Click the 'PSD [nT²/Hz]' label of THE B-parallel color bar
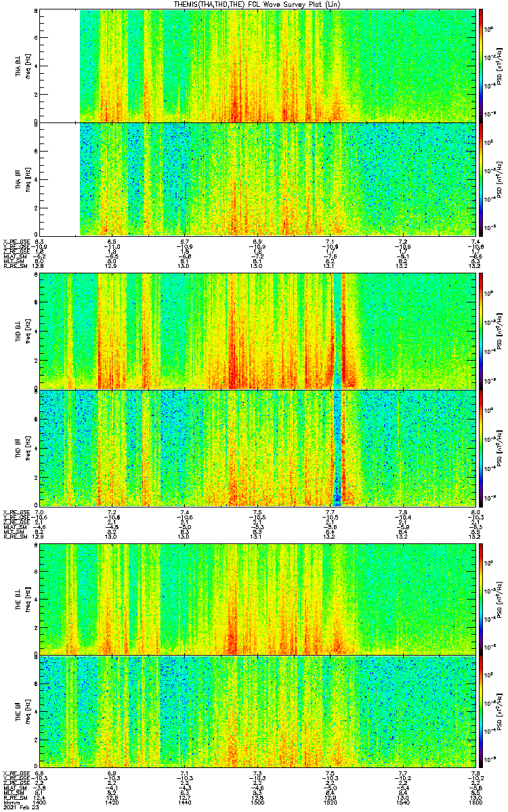Screen dimensions: 508x812 tap(499, 712)
